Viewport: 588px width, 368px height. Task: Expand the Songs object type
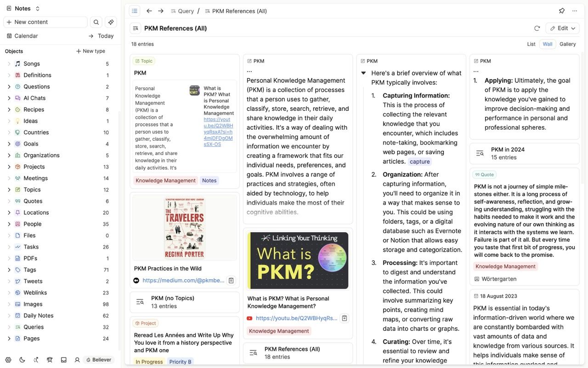pos(9,64)
